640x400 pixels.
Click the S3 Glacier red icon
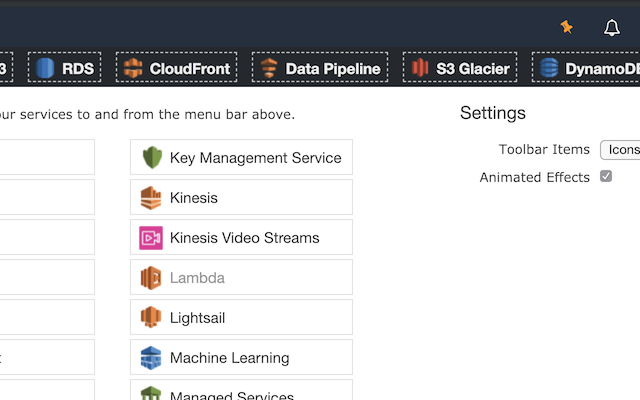420,67
